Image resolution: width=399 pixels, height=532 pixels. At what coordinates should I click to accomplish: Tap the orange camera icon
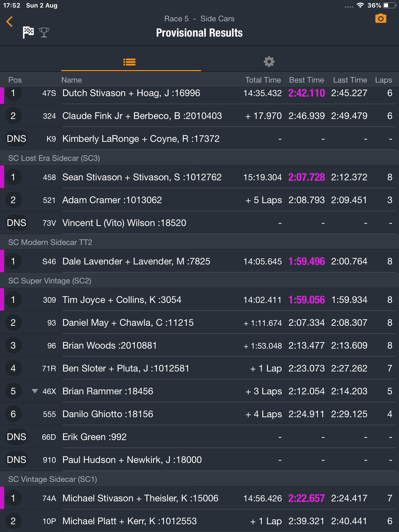click(381, 18)
